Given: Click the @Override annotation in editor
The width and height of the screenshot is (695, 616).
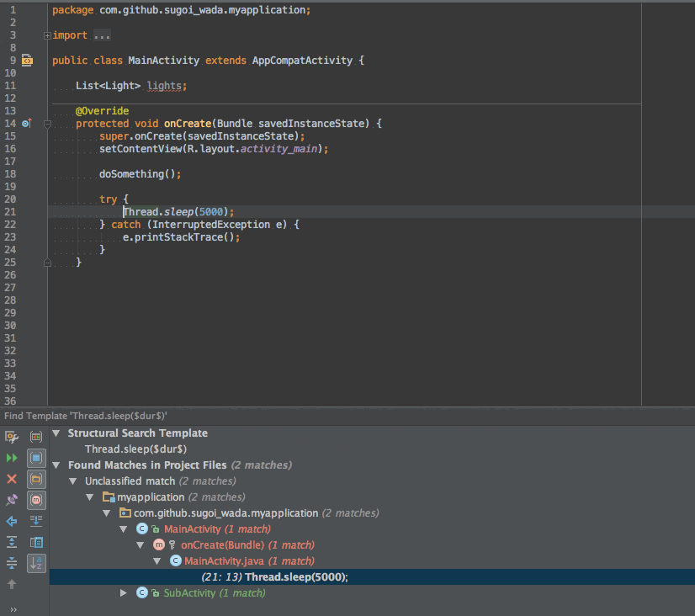Looking at the screenshot, I should pyautogui.click(x=103, y=111).
